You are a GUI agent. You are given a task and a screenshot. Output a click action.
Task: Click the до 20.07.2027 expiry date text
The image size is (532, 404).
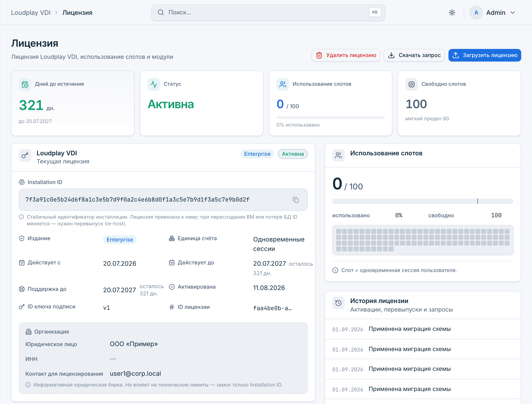[35, 121]
